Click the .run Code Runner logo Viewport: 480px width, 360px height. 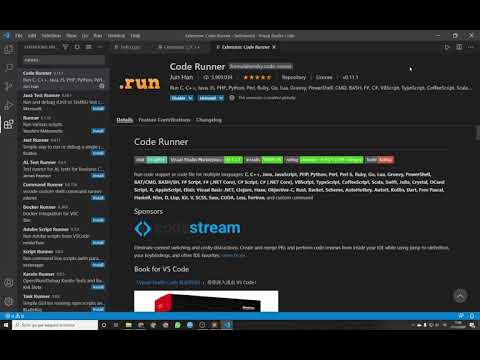140,83
